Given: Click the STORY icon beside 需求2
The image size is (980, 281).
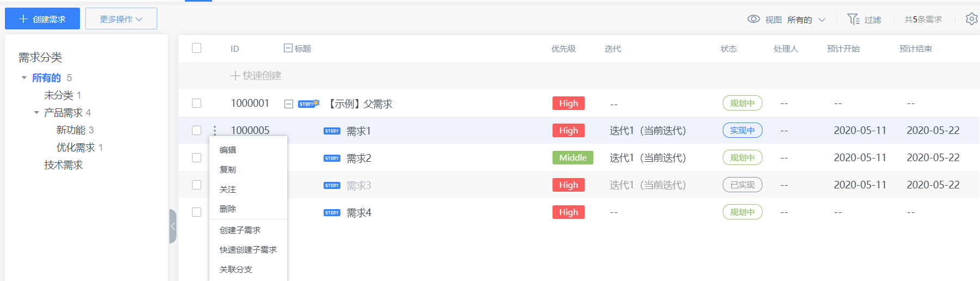Looking at the screenshot, I should [332, 158].
